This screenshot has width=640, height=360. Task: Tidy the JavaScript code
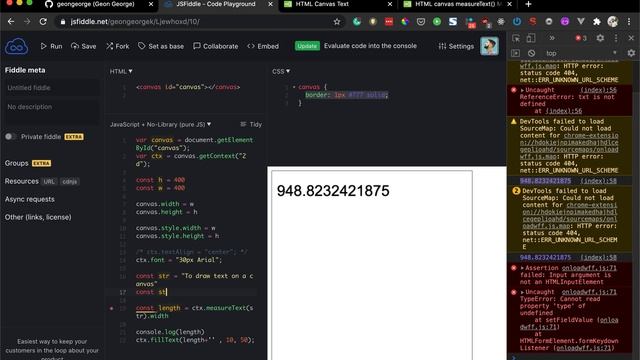251,124
